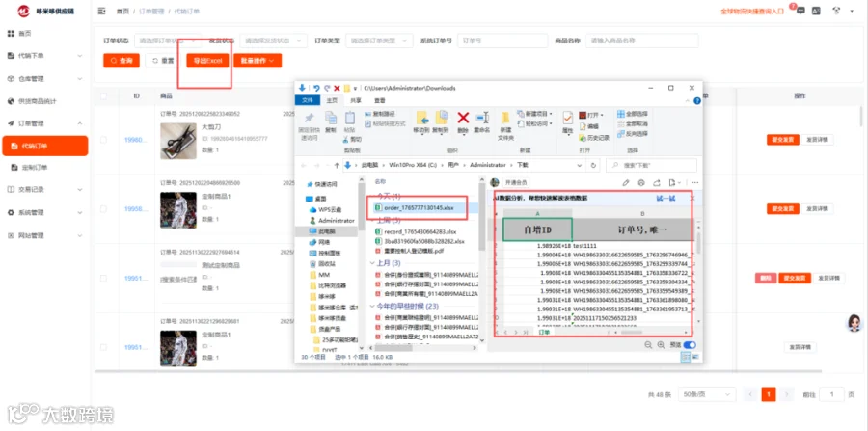Screen dimensions: 868x431
Task: Check the checkbox for order row 大剪刀
Action: (x=103, y=140)
